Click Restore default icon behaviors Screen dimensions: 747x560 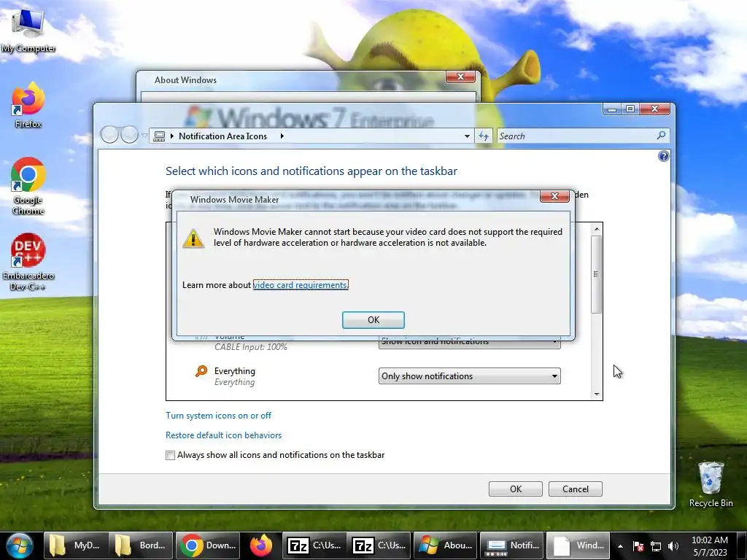tap(223, 435)
